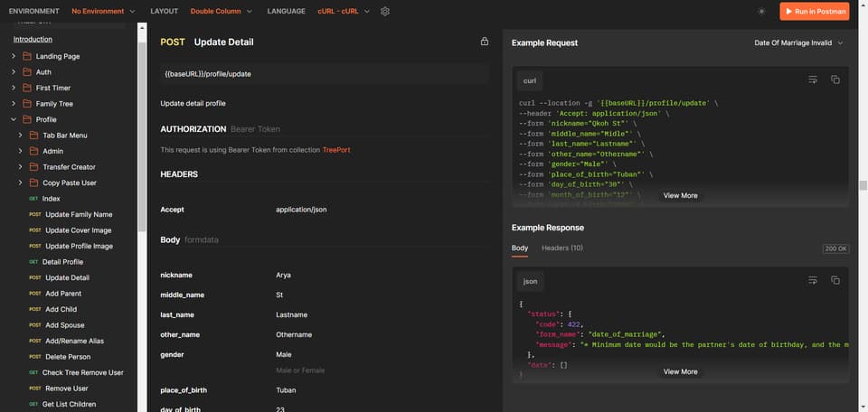This screenshot has width=868, height=412.
Task: Open the TreePort collection link
Action: (x=336, y=150)
